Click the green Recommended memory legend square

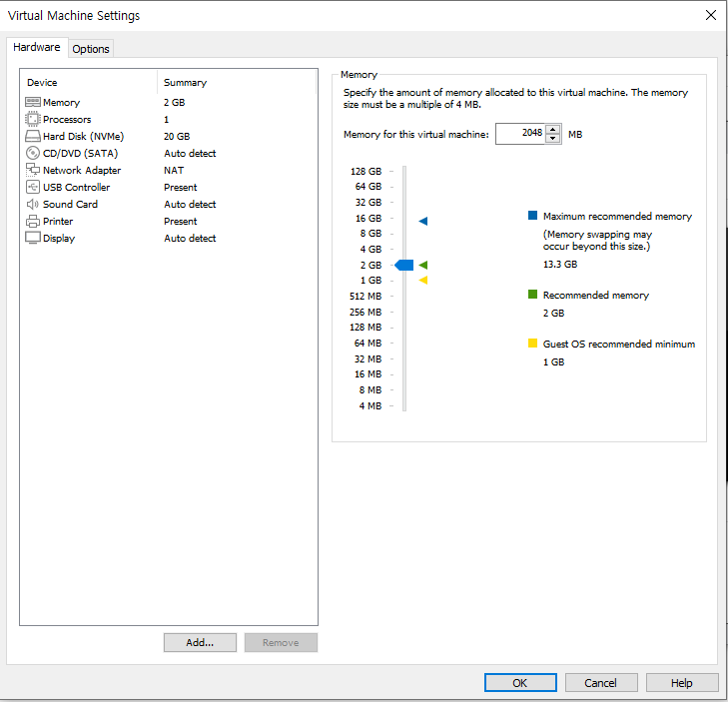tap(532, 295)
